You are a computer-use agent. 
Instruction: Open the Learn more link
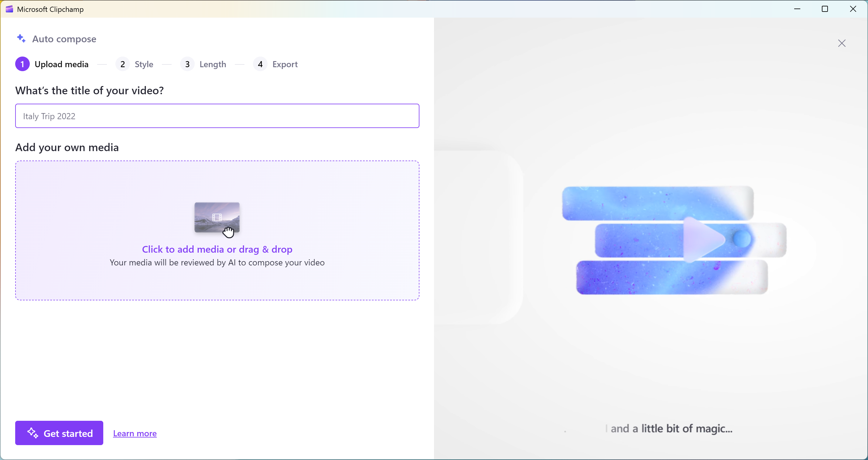135,433
